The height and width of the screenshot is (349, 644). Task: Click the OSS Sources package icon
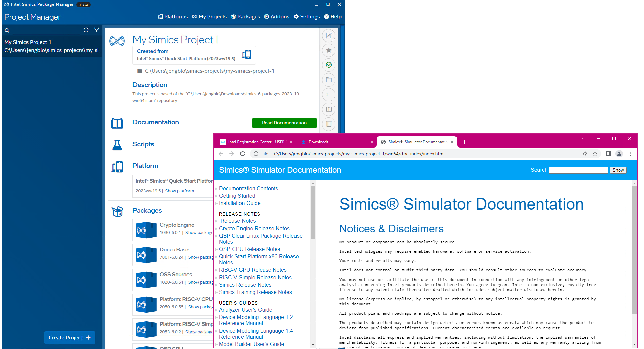[x=146, y=280]
